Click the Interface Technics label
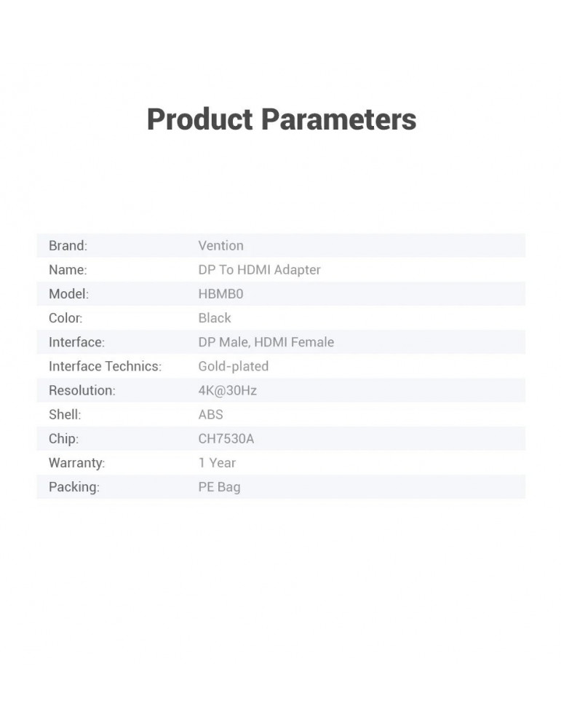 click(x=105, y=366)
